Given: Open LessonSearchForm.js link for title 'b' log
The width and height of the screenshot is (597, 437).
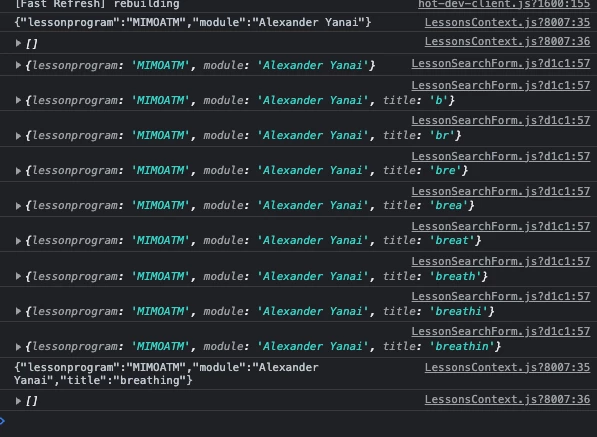Looking at the screenshot, I should click(501, 85).
